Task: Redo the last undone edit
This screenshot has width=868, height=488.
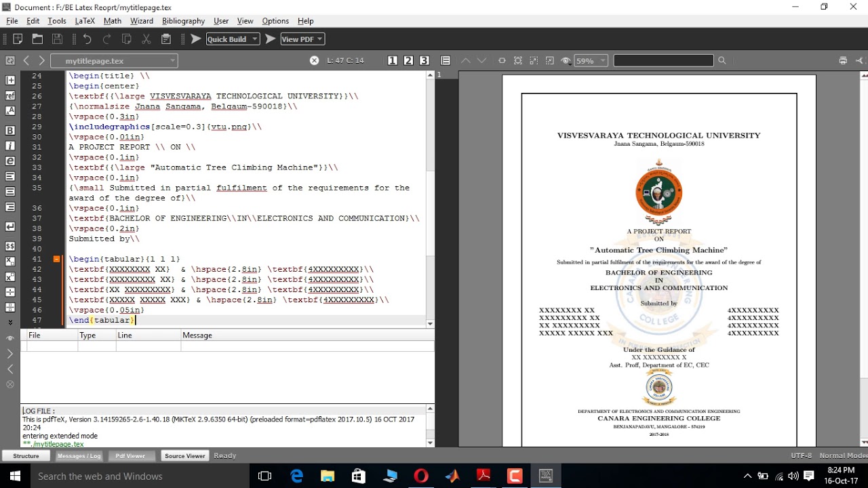Action: (106, 39)
